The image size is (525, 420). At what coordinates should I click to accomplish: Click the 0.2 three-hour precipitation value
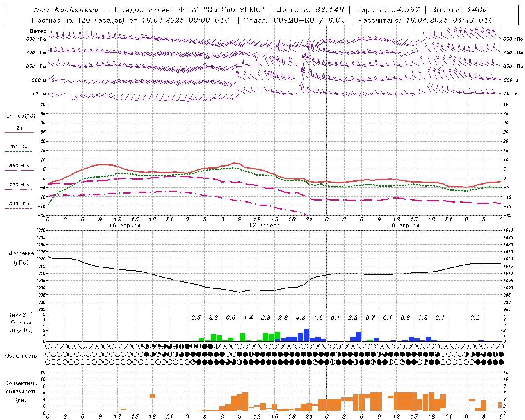(475, 318)
